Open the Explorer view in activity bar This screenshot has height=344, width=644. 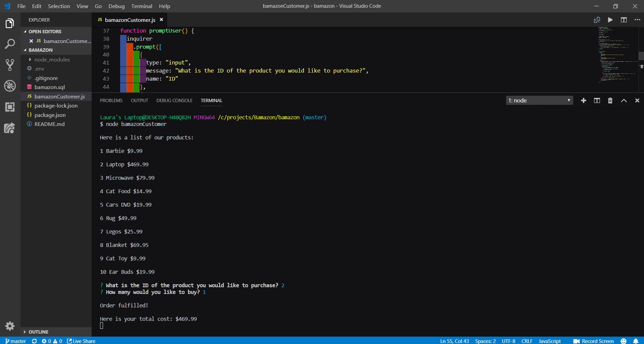pyautogui.click(x=10, y=23)
